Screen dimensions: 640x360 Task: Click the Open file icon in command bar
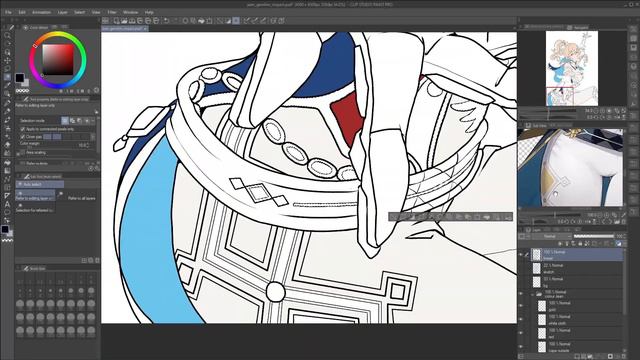pyautogui.click(x=124, y=20)
